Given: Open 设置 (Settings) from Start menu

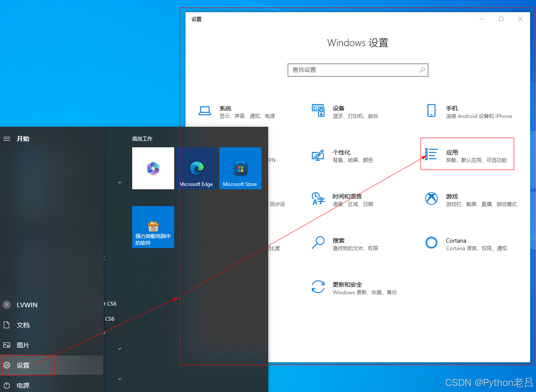Looking at the screenshot, I should click(x=52, y=365).
